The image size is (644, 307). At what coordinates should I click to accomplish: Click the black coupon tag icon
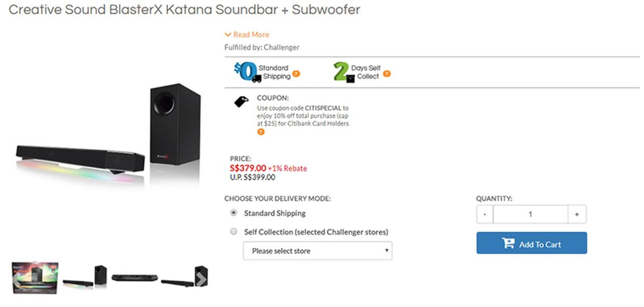(241, 101)
